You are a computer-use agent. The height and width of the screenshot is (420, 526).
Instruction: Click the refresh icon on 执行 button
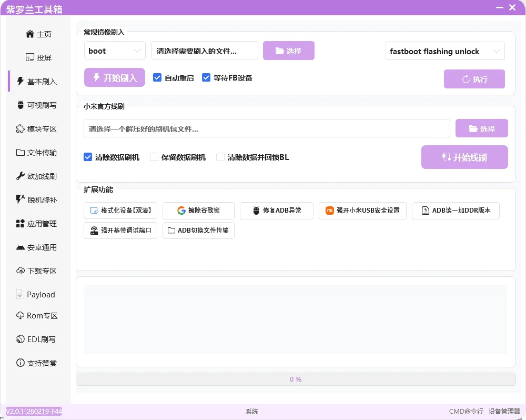click(466, 79)
